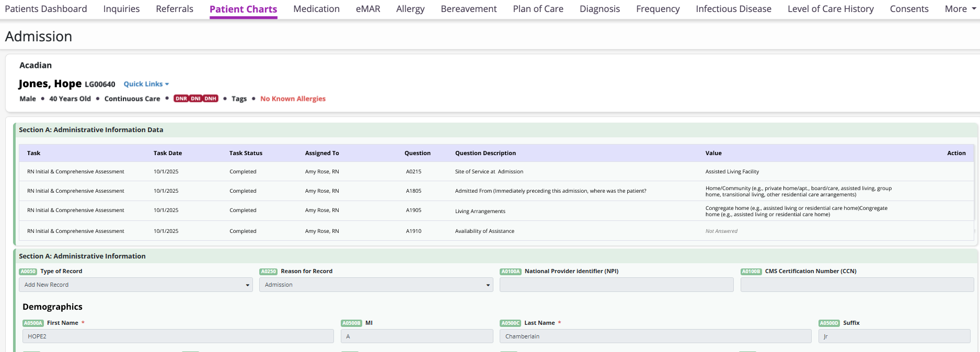
Task: Click the No Known Allergies link
Action: click(x=293, y=99)
